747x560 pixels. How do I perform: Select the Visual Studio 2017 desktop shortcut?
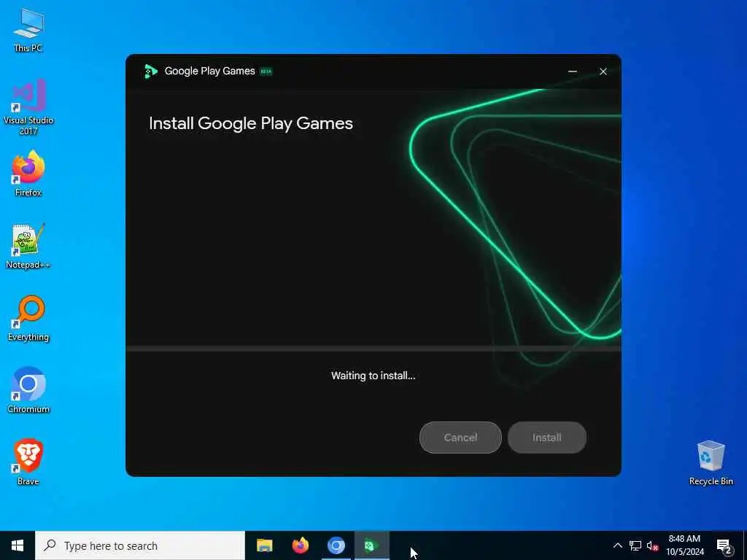pyautogui.click(x=28, y=108)
